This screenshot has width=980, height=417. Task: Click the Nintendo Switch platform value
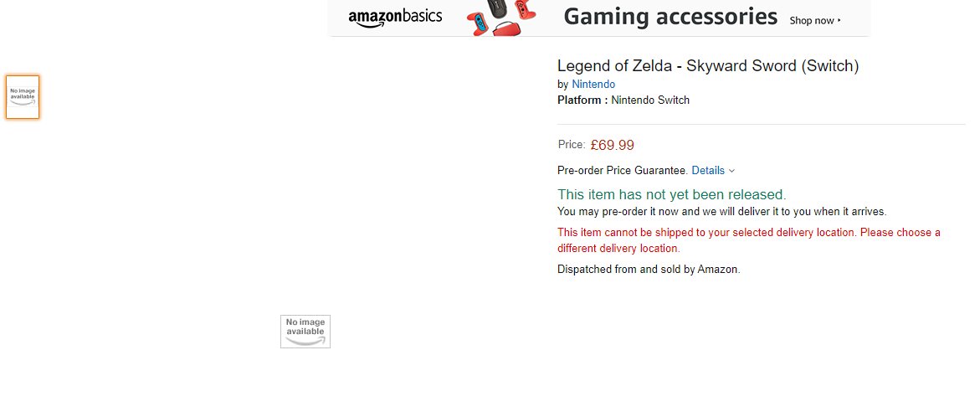click(650, 100)
